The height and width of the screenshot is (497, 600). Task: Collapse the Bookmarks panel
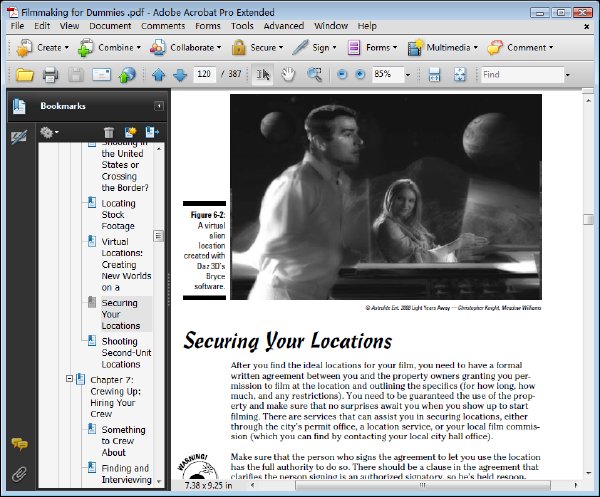159,106
